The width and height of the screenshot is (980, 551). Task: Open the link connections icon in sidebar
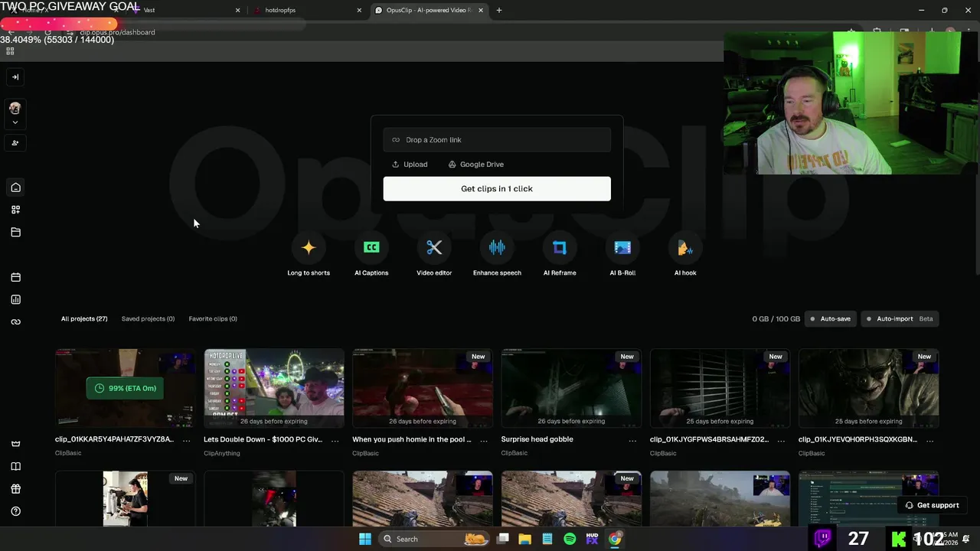tap(15, 322)
